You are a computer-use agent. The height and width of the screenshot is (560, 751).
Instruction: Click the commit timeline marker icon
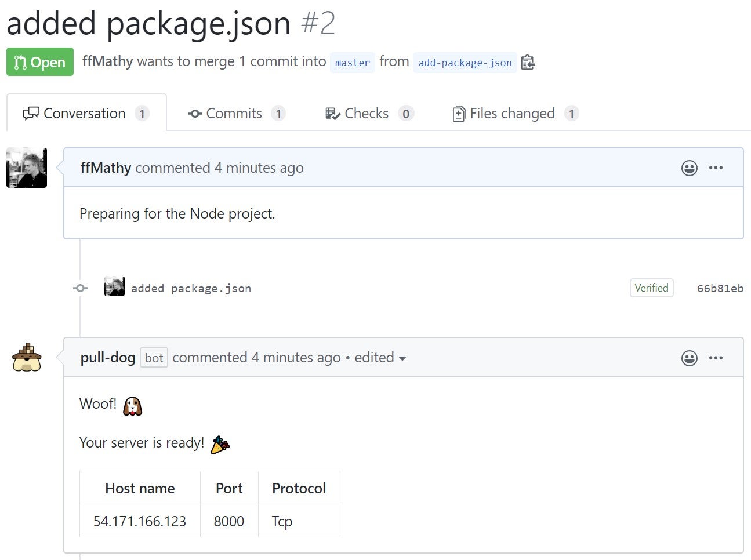pyautogui.click(x=81, y=288)
